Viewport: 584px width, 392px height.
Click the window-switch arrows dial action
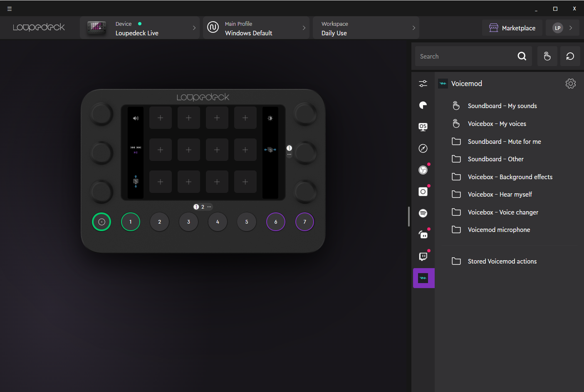click(270, 150)
